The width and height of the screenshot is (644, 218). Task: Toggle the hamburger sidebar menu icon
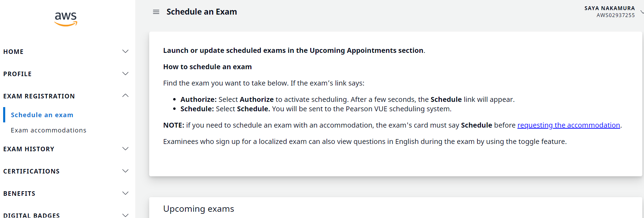pos(156,12)
